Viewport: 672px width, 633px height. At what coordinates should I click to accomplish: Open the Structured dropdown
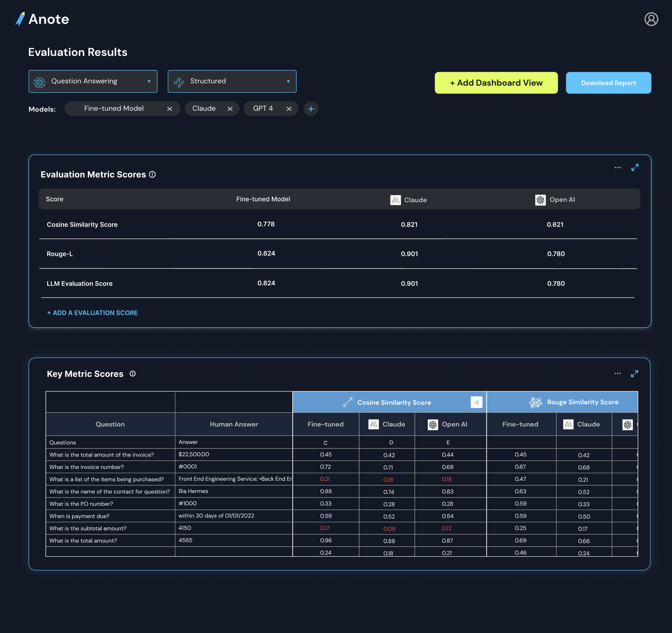click(232, 81)
